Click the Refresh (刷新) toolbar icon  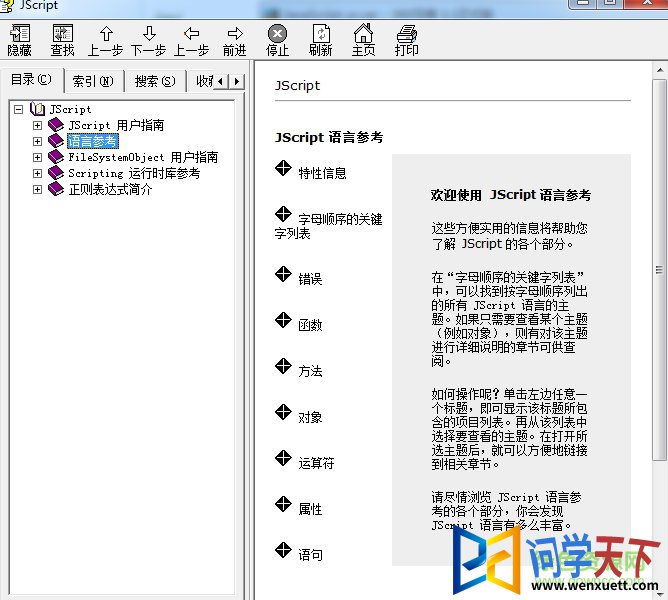[x=321, y=33]
